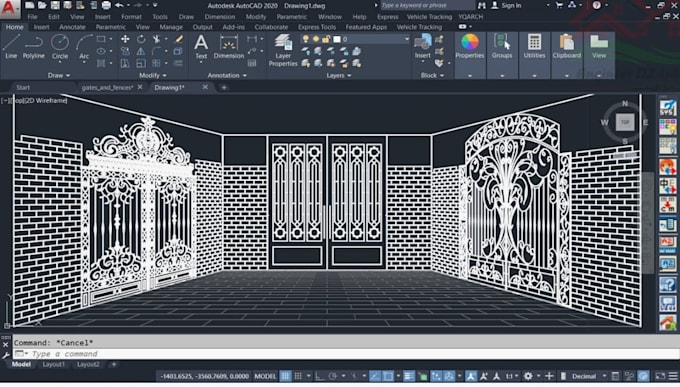Open the 1:1 annotation scale dropdown
This screenshot has height=387, width=680.
(511, 376)
